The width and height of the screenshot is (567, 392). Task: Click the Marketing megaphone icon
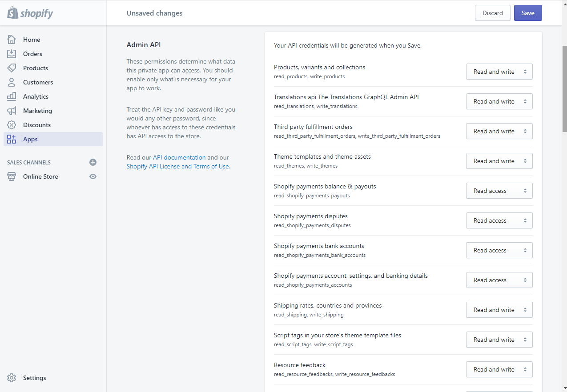[12, 111]
